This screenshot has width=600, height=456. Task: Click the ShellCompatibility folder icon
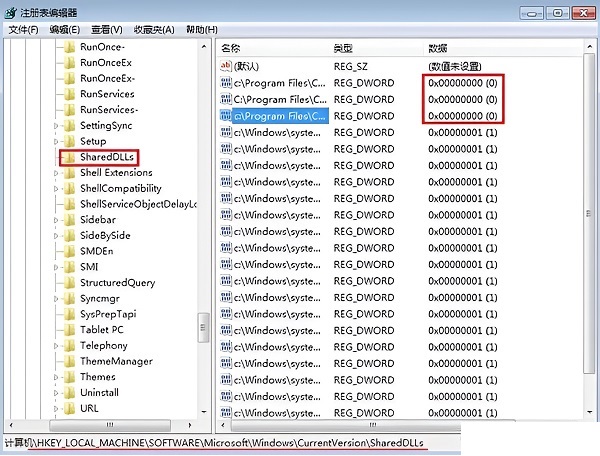70,188
